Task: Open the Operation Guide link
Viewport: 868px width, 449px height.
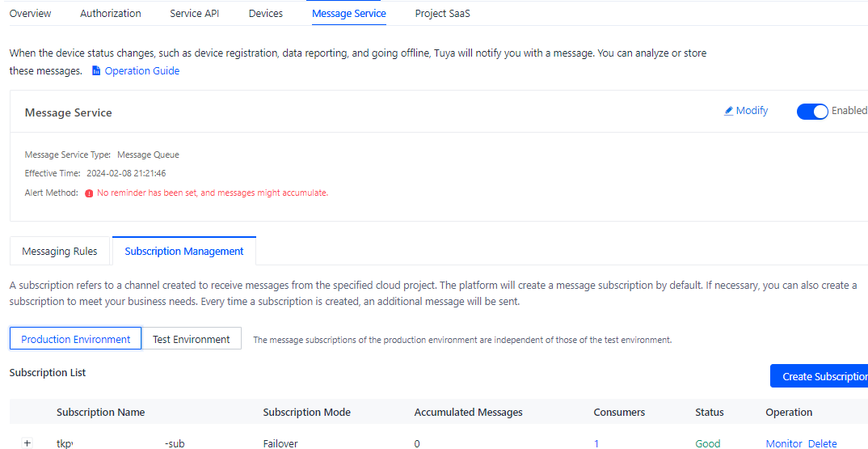Action: coord(141,71)
